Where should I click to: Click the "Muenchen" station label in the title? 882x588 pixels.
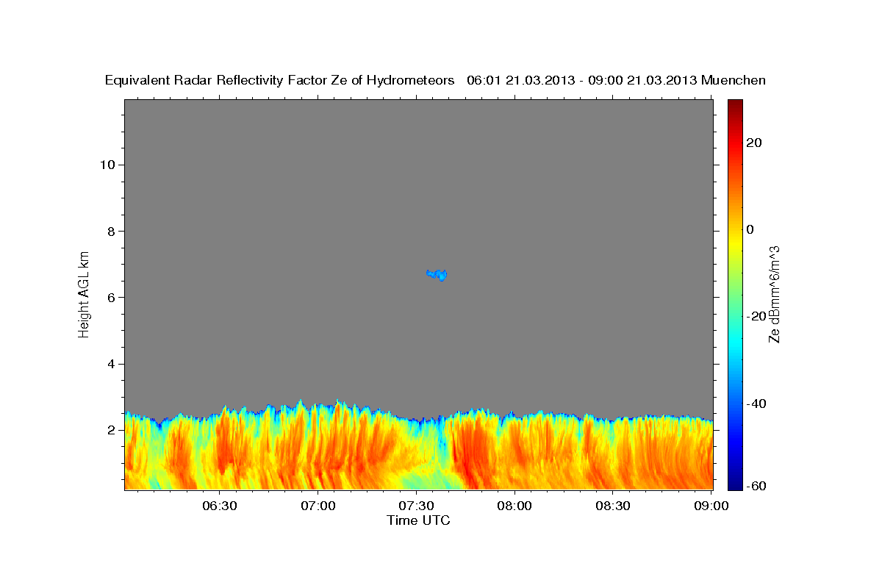click(734, 81)
